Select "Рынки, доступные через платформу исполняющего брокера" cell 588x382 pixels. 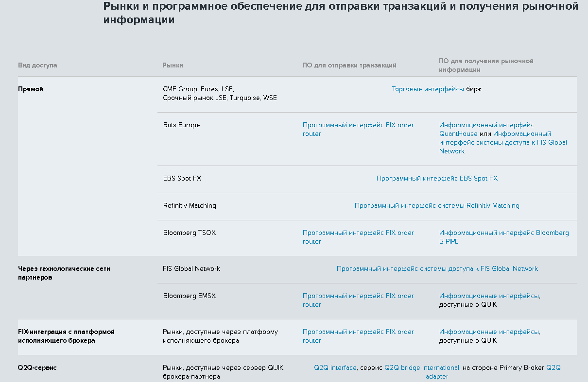pos(221,336)
